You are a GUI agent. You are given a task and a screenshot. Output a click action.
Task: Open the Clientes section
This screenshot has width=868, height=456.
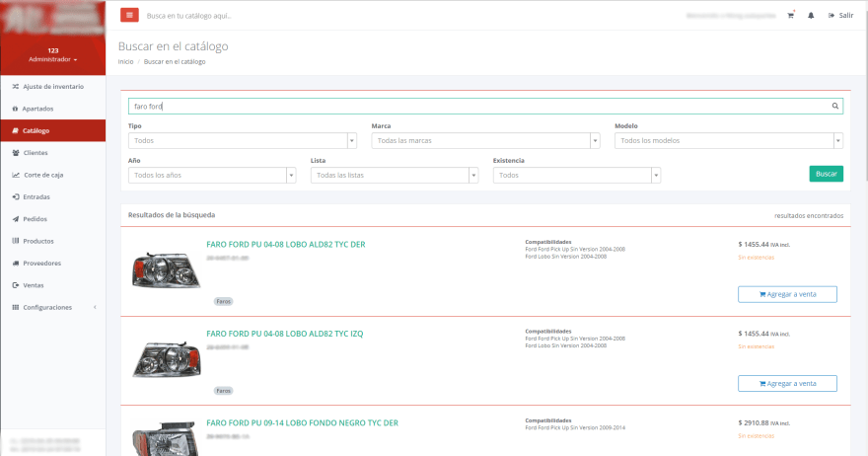pyautogui.click(x=53, y=153)
